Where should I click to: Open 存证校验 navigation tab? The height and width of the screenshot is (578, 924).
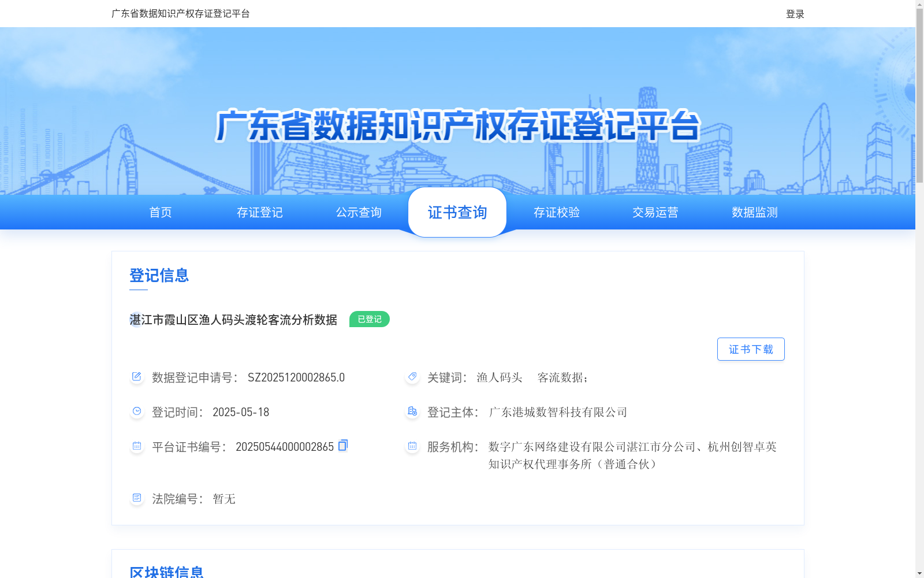pos(557,212)
